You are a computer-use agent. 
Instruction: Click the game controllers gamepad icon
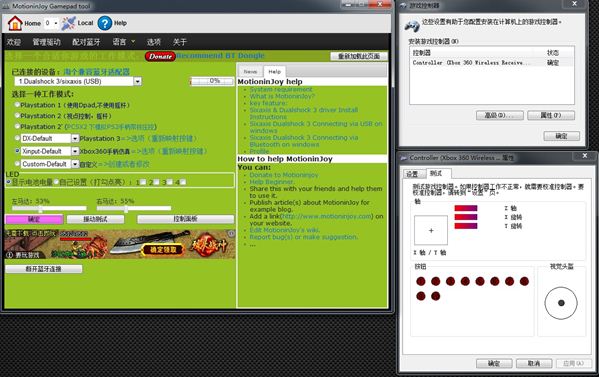(x=412, y=26)
